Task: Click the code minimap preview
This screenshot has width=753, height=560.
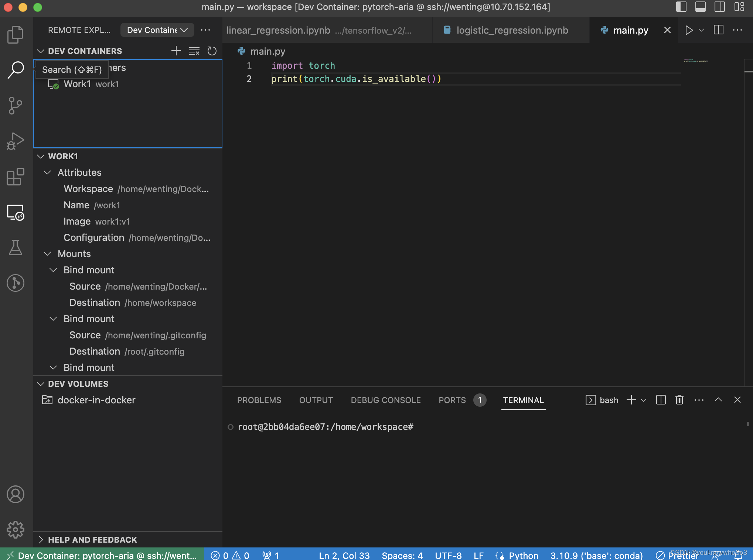Action: (x=695, y=61)
